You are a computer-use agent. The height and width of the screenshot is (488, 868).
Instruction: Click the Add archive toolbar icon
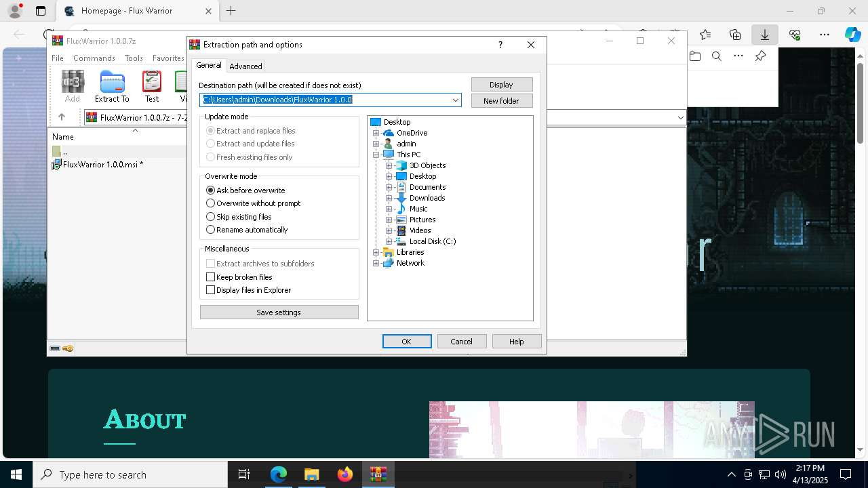73,82
